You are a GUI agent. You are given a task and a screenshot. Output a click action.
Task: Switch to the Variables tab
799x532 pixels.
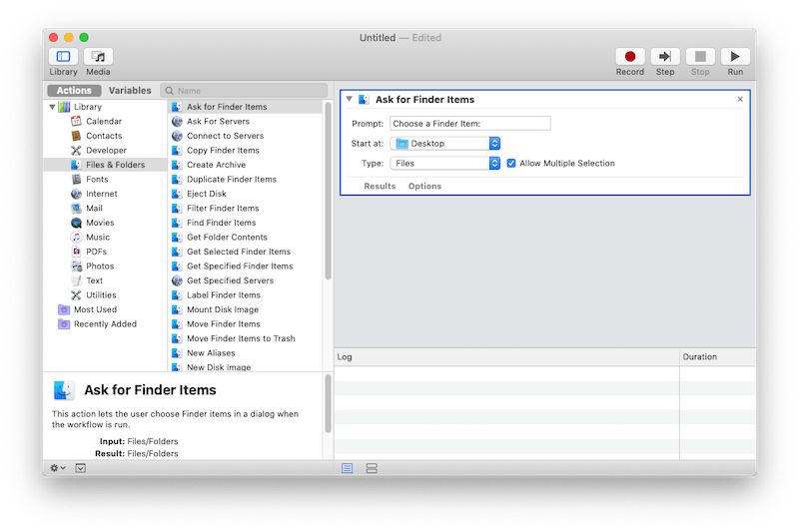(x=130, y=91)
